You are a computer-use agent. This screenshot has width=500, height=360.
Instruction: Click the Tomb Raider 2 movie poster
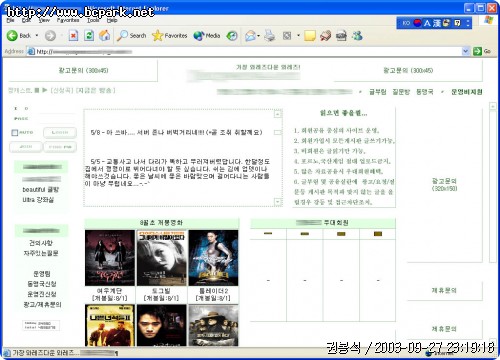[x=213, y=258]
